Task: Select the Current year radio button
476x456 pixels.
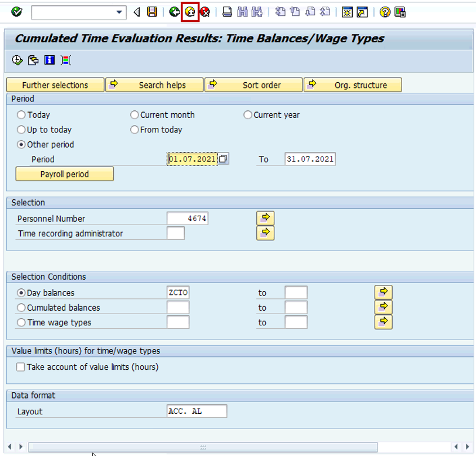Action: pos(248,115)
